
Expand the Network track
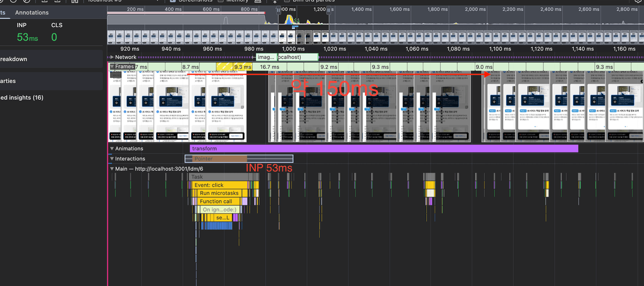(112, 57)
